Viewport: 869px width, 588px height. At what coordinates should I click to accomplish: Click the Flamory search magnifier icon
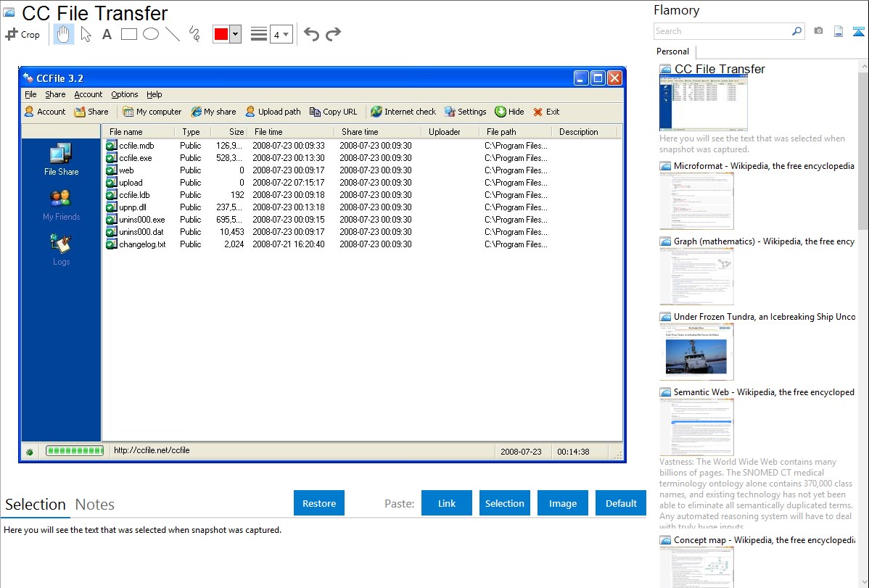point(796,31)
